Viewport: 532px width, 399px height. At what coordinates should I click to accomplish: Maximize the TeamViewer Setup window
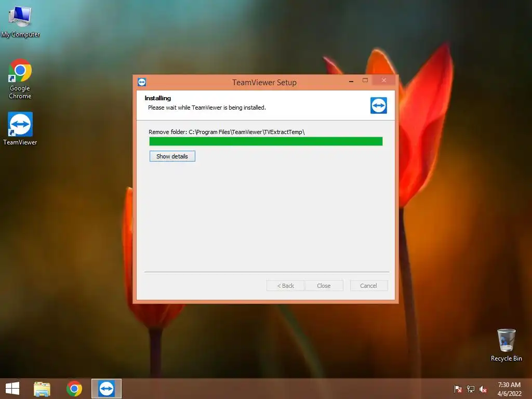tap(365, 81)
